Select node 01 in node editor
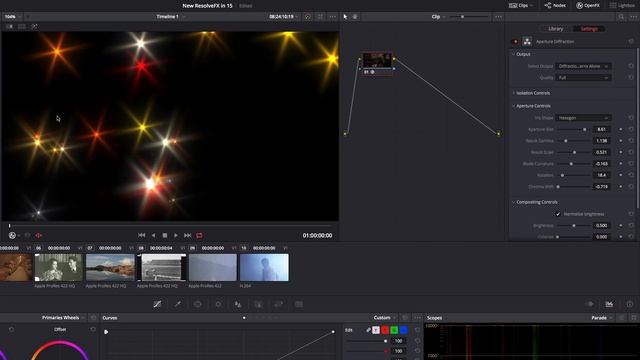 pos(377,63)
